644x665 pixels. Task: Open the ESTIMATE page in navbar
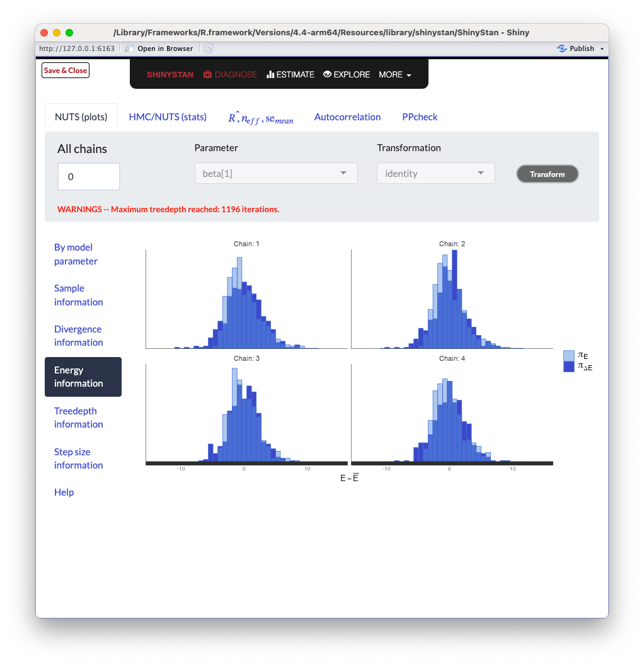coord(290,74)
